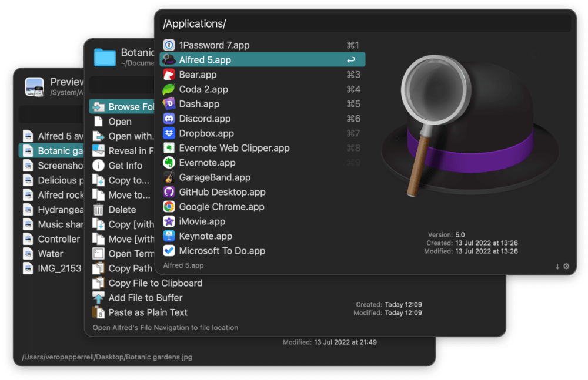Click the Paste as Plain Text icon

99,312
